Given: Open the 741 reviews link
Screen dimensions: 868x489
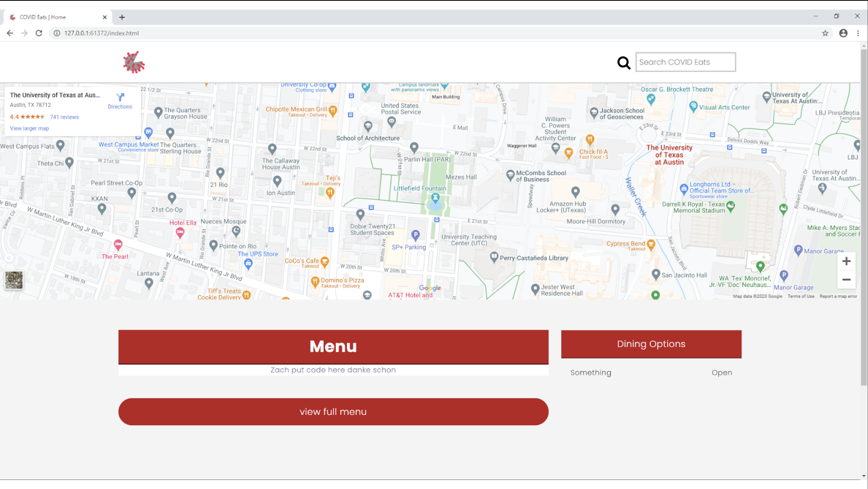Looking at the screenshot, I should coord(64,117).
